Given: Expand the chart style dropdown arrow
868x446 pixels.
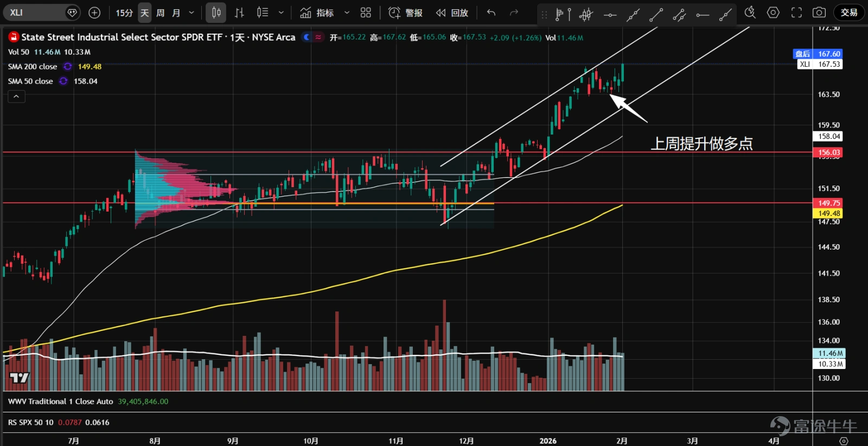Looking at the screenshot, I should (281, 12).
